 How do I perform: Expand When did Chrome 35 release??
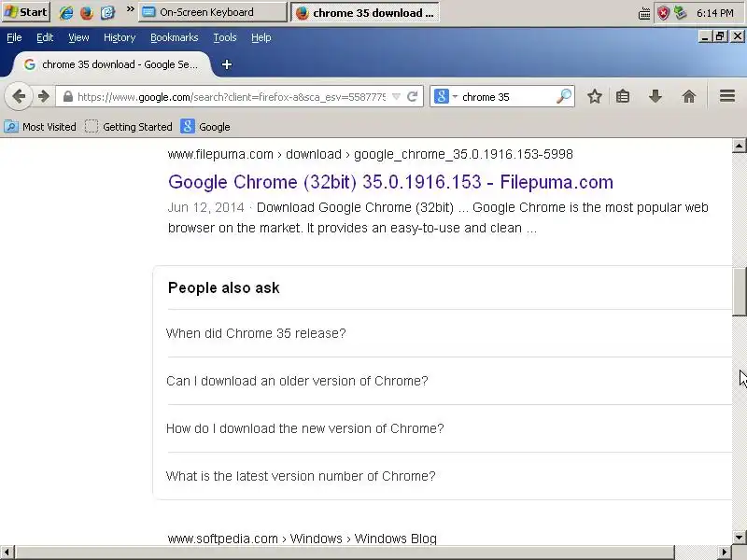tap(256, 333)
